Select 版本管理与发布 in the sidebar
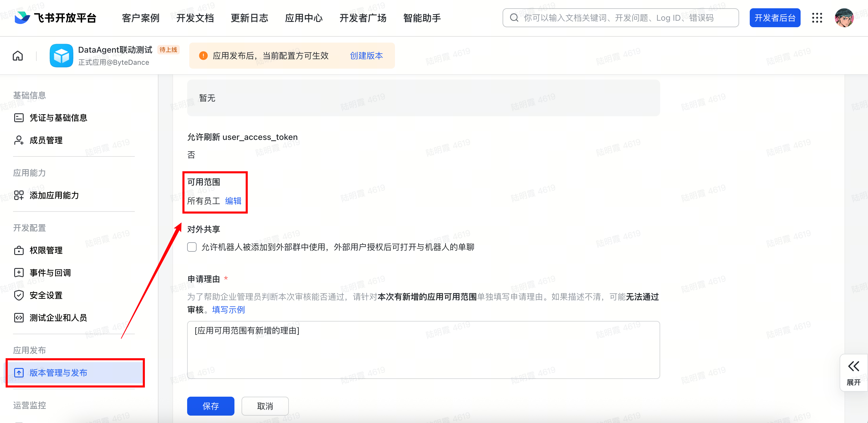This screenshot has width=868, height=423. coord(58,372)
